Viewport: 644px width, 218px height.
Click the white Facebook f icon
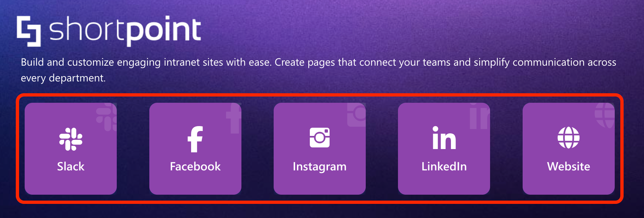(195, 139)
